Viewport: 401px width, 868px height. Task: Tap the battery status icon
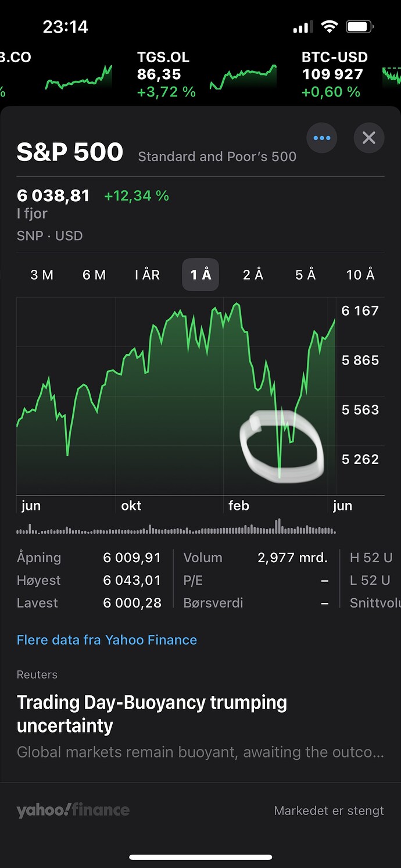coord(360,27)
